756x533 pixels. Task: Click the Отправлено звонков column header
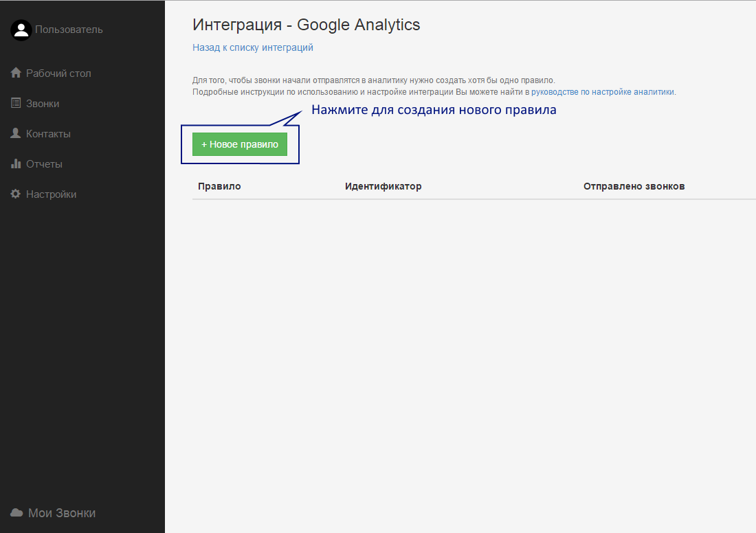[x=634, y=186]
